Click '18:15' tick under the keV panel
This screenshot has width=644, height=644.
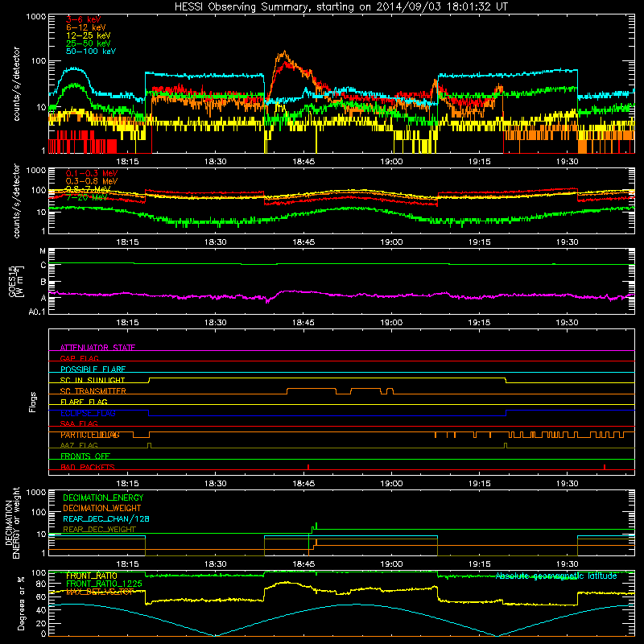coord(127,162)
